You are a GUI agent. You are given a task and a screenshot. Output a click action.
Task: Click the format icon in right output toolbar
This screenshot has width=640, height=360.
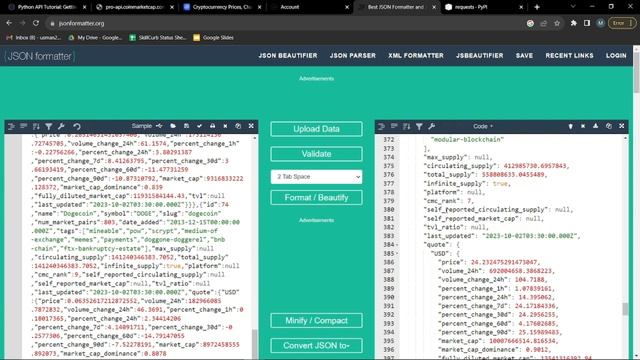click(x=381, y=127)
